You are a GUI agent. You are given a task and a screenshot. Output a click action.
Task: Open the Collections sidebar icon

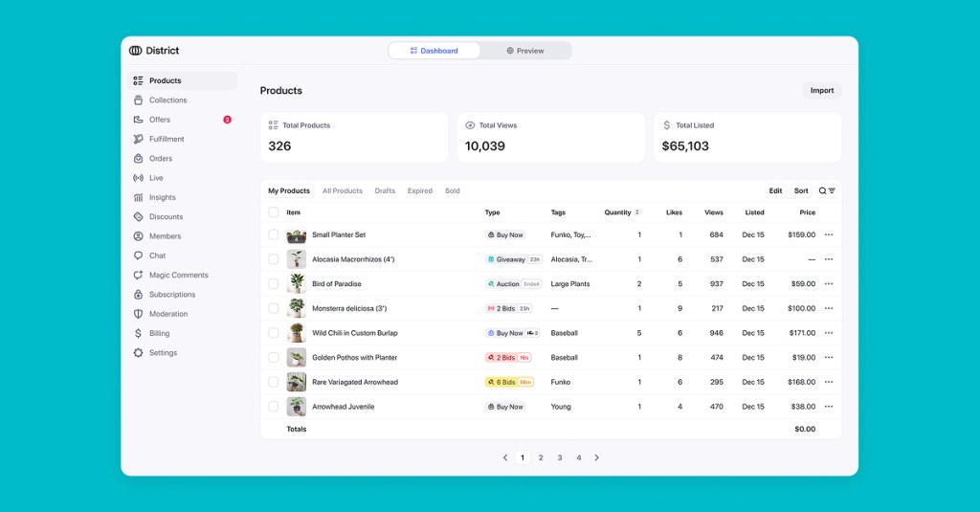(x=138, y=100)
